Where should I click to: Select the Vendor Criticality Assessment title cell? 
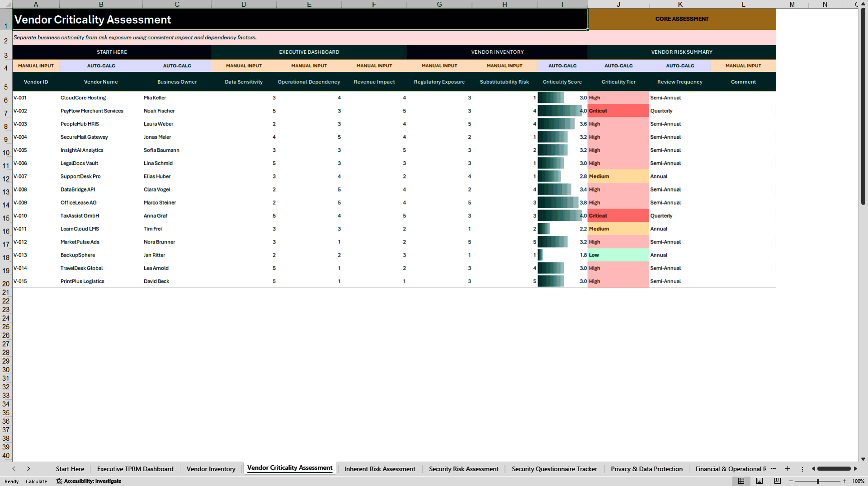click(x=300, y=19)
